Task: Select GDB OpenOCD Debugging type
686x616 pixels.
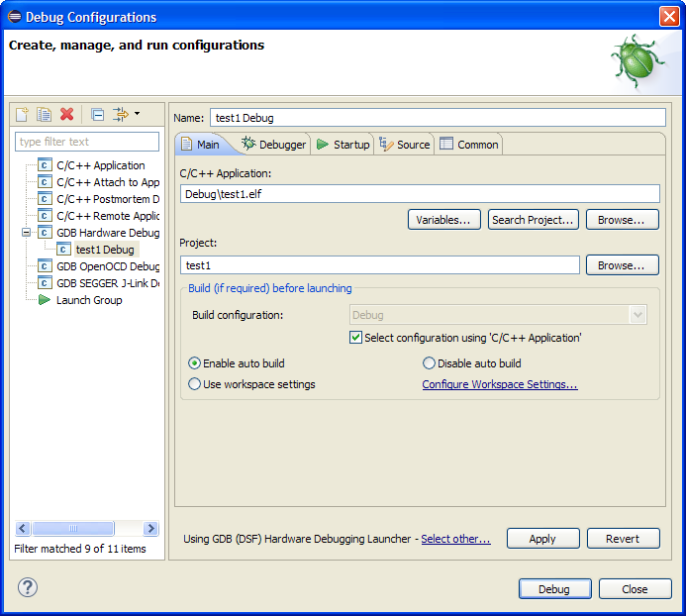Action: click(108, 266)
